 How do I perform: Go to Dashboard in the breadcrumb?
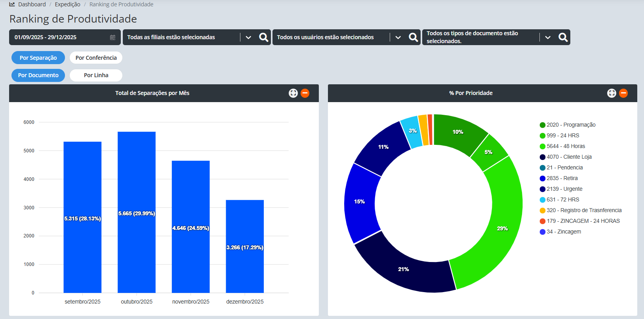[x=32, y=4]
